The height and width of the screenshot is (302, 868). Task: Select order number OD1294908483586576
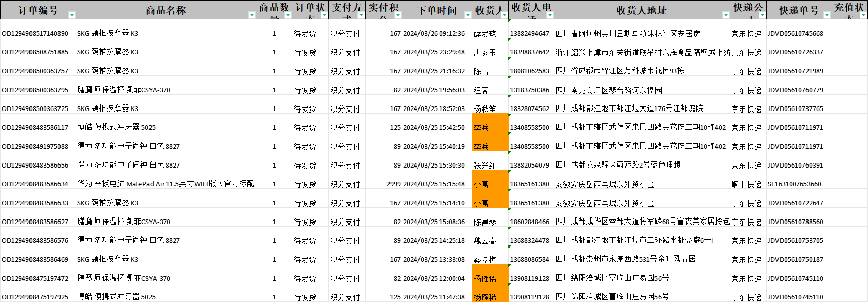point(35,241)
